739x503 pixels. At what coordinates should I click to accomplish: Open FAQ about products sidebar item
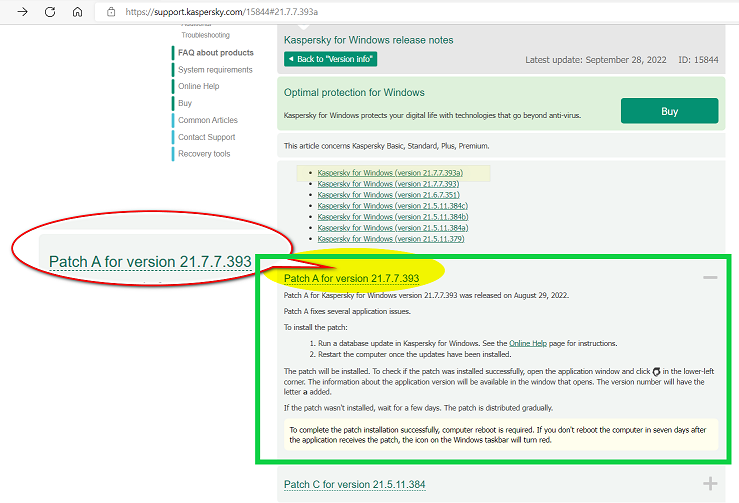pyautogui.click(x=215, y=52)
